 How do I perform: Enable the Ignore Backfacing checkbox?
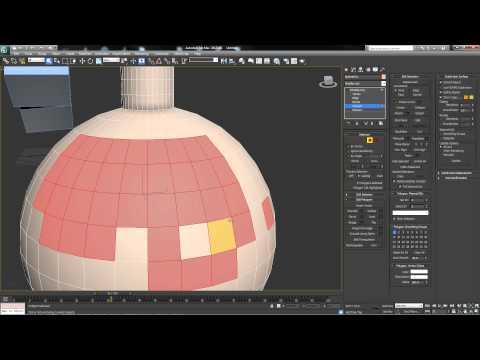(349, 151)
